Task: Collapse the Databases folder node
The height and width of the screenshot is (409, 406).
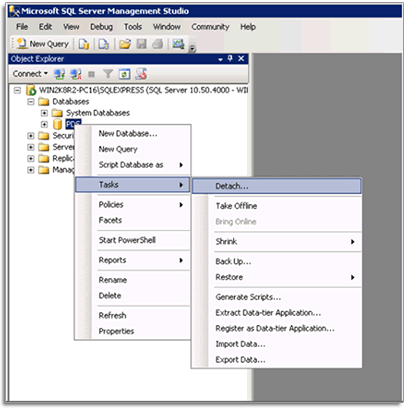Action: (x=31, y=102)
